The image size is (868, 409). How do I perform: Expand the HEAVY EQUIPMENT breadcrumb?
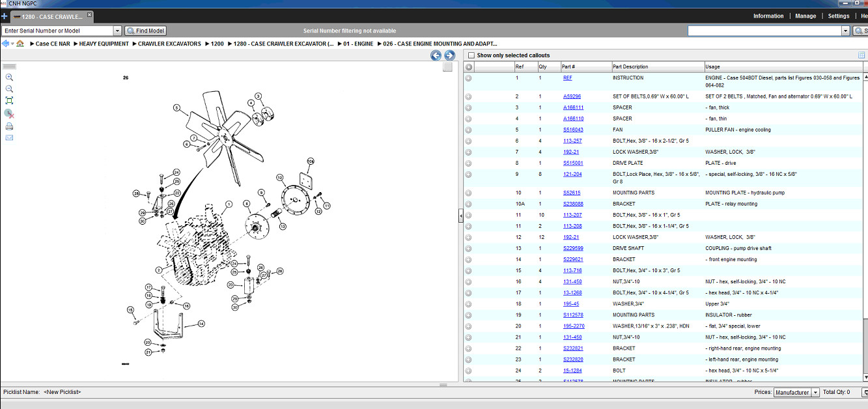pyautogui.click(x=76, y=44)
